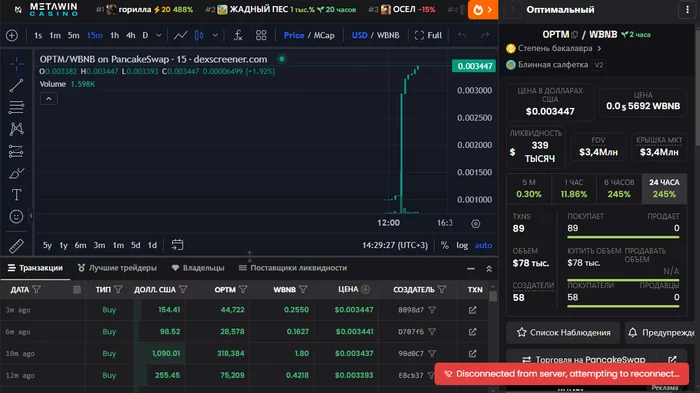Open the forecasting and measurement tools
Image resolution: width=700 pixels, height=393 pixels.
17,151
